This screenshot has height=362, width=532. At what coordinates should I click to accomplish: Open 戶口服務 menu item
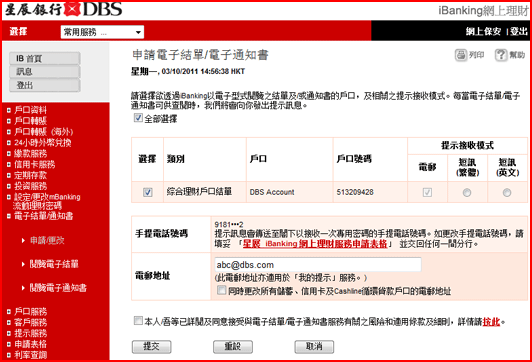click(30, 311)
